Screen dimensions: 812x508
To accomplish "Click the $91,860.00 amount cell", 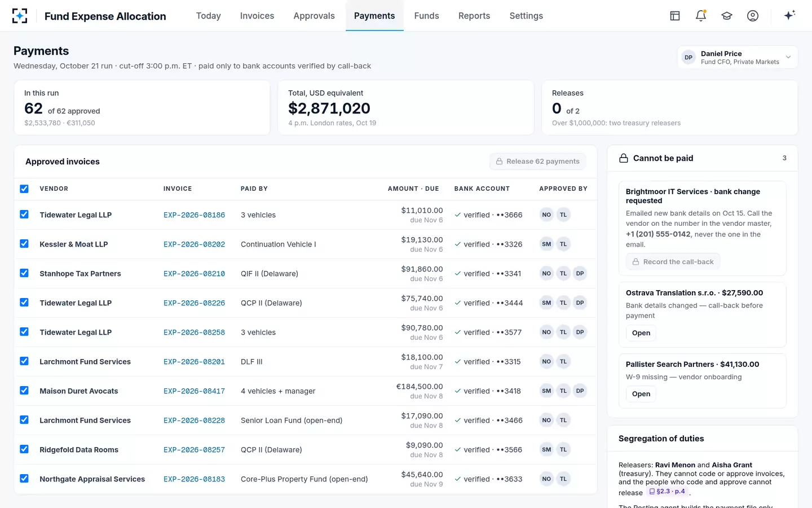I will point(422,269).
